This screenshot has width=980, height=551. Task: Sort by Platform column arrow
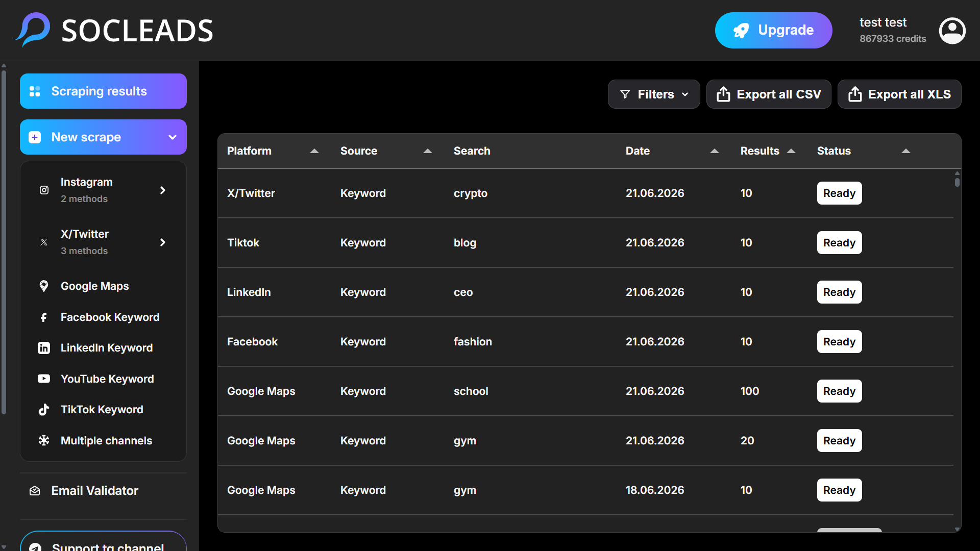pos(314,151)
